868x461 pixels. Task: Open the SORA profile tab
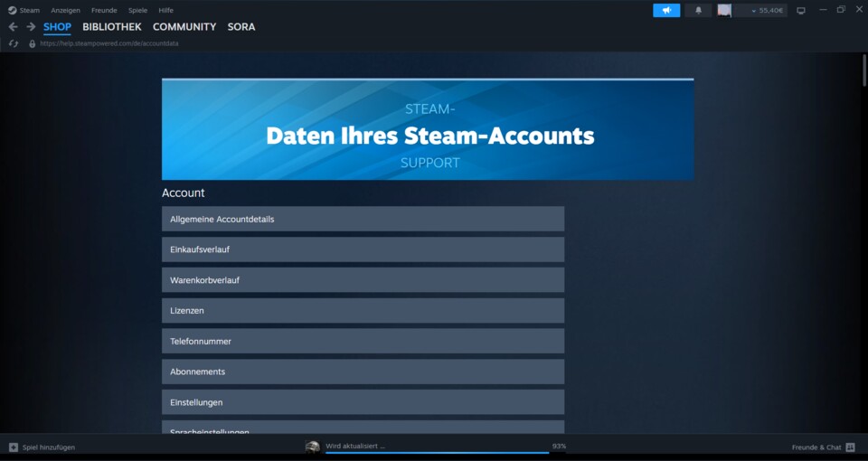(241, 26)
